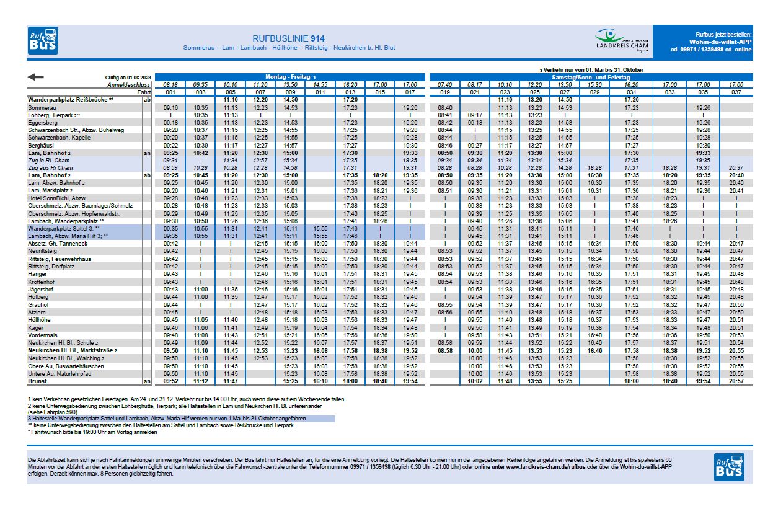The width and height of the screenshot is (773, 532).
Task: Click the Höllhöhe stop name
Action: tap(39, 319)
